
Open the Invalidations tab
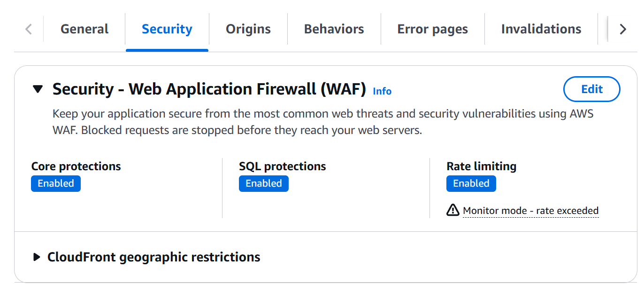point(541,29)
